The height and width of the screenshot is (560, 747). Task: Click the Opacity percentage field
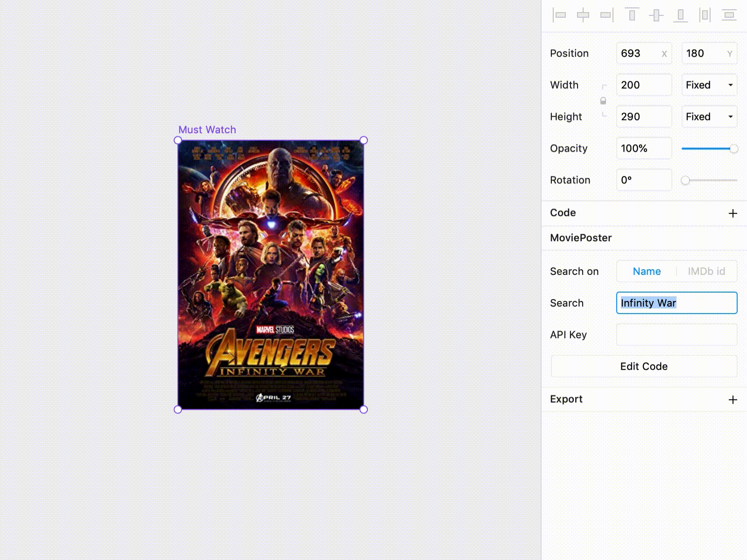click(x=644, y=148)
